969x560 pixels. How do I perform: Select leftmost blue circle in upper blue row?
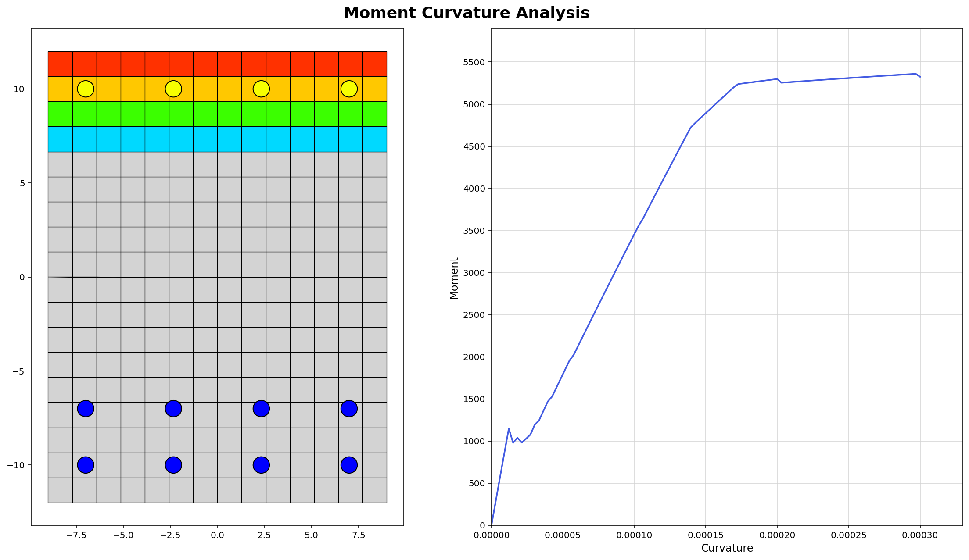pos(86,409)
